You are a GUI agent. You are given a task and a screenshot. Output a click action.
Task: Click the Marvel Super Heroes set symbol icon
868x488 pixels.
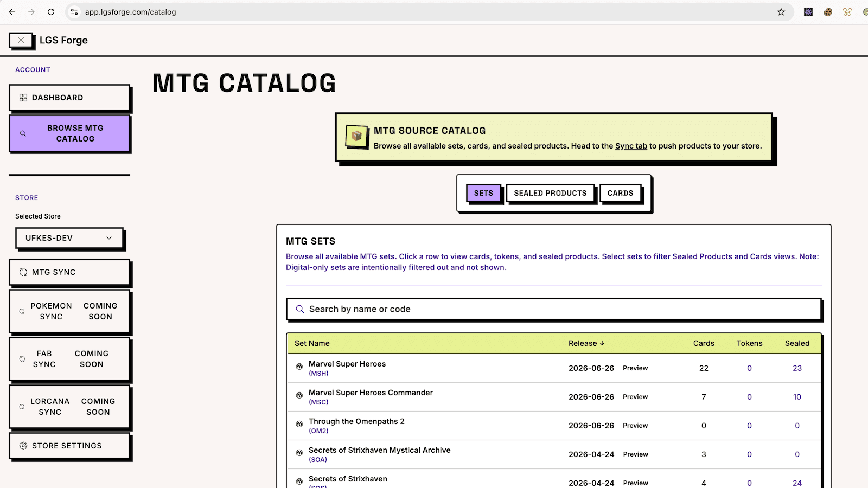299,367
